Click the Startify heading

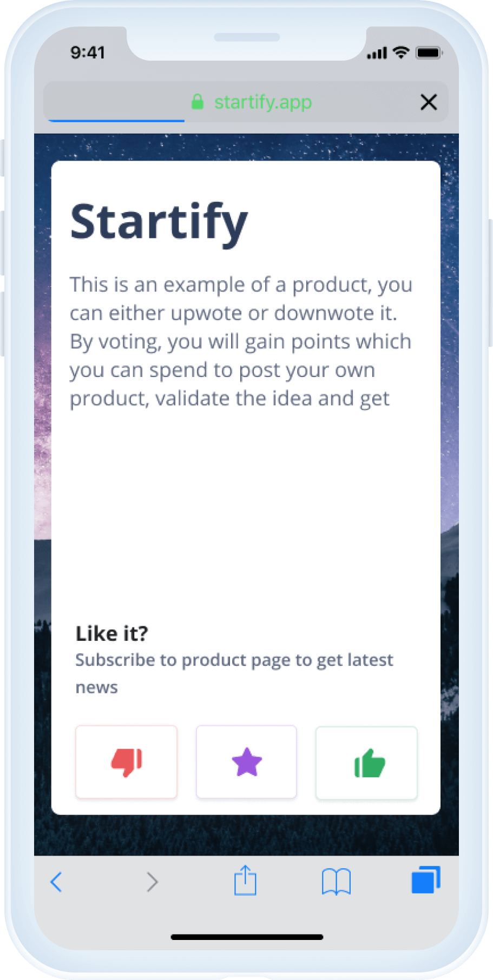159,222
